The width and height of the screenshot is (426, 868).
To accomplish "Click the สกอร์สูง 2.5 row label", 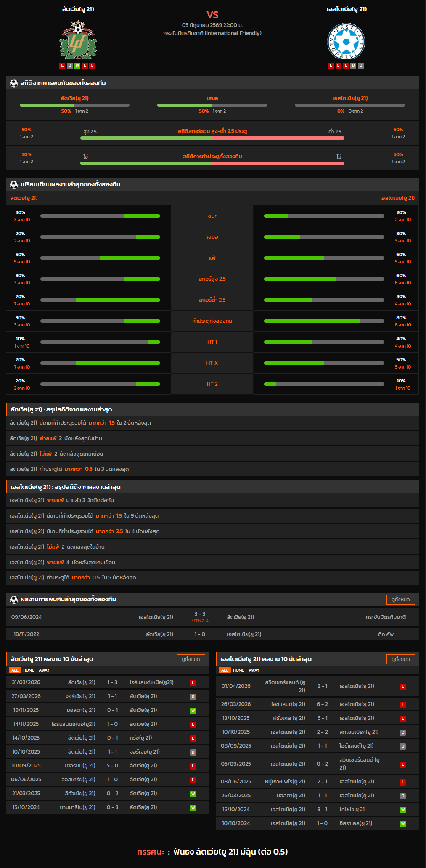I will [x=212, y=279].
